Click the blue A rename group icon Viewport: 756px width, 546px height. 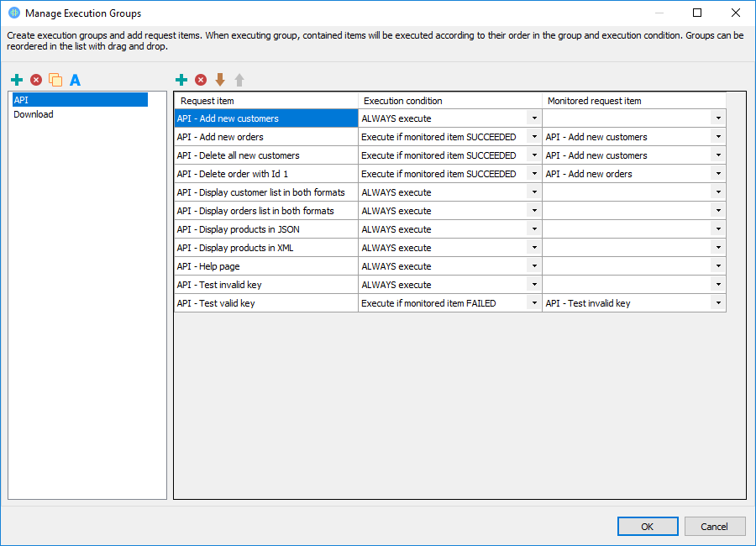click(x=75, y=79)
